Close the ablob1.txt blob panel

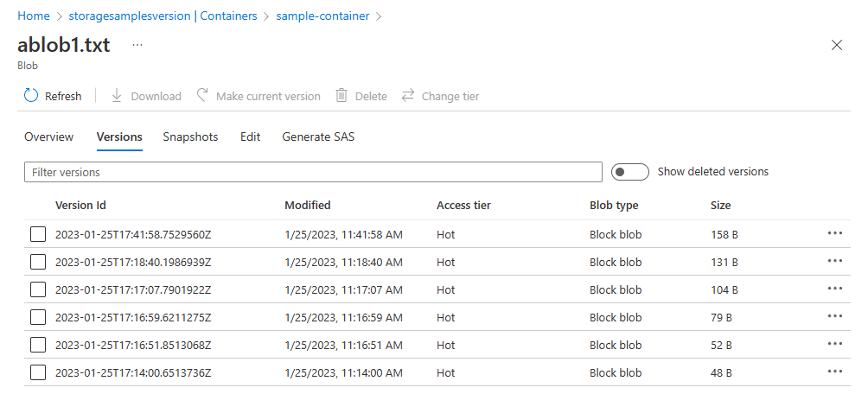836,45
